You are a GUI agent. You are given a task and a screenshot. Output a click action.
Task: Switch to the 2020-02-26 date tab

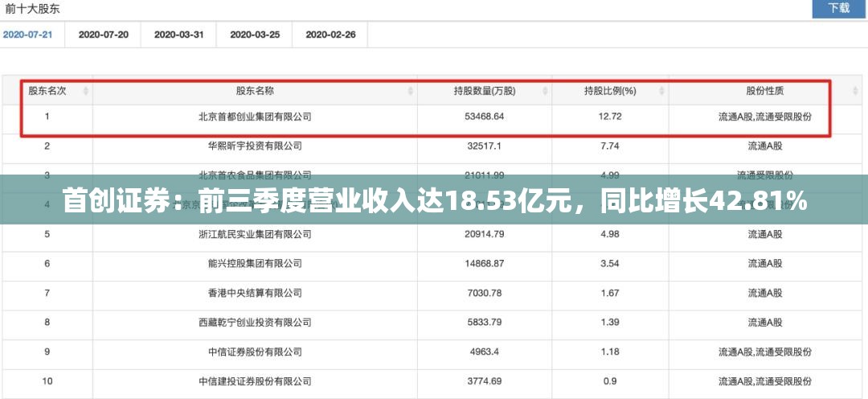[x=330, y=35]
